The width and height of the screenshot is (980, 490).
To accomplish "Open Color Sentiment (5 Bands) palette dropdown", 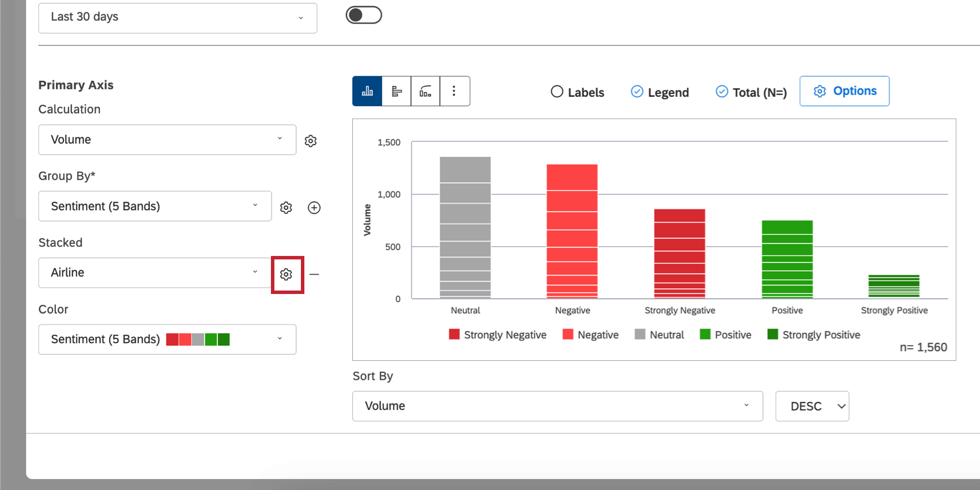I will pos(167,340).
